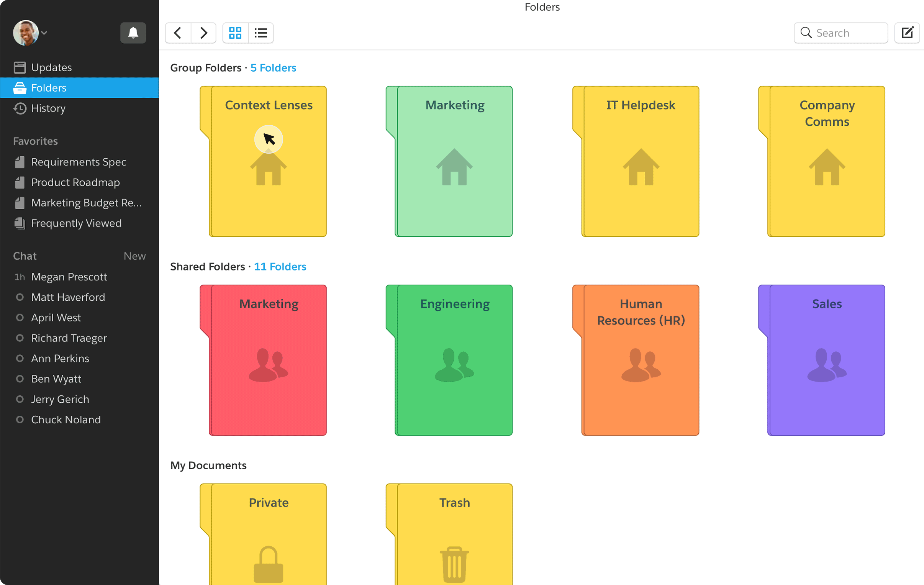Image resolution: width=924 pixels, height=585 pixels.
Task: Open chat with Ann Perkins
Action: point(79,358)
